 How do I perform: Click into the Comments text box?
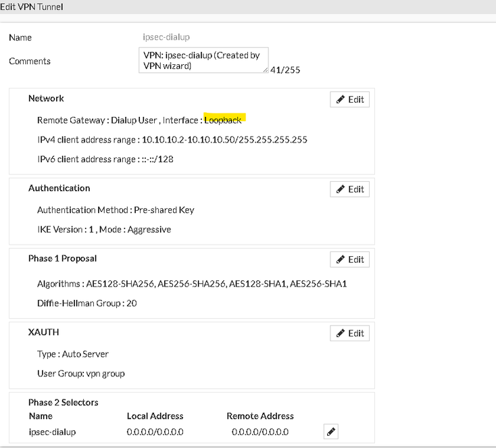coord(201,60)
